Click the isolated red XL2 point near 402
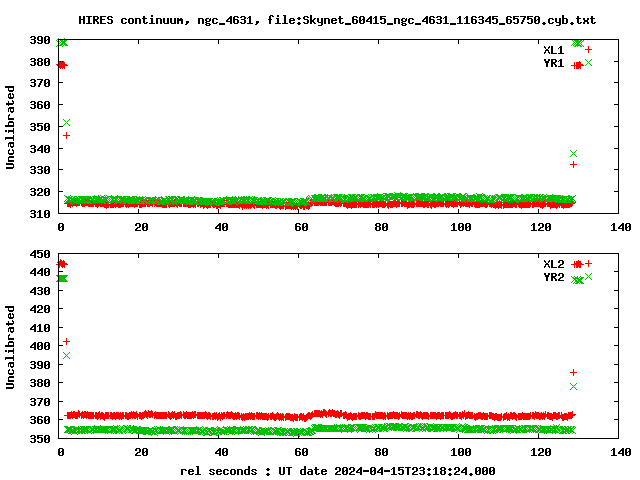Screen dimensions: 640x480 click(67, 341)
